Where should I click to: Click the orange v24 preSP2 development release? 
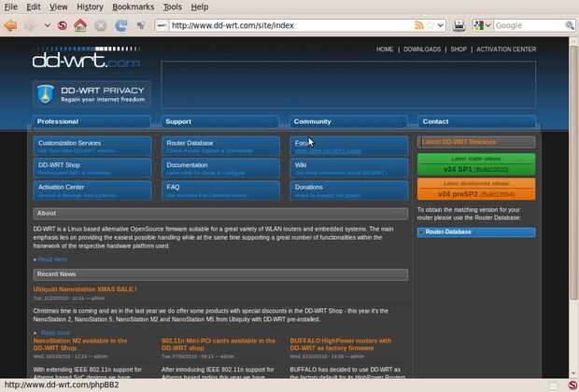pos(476,189)
